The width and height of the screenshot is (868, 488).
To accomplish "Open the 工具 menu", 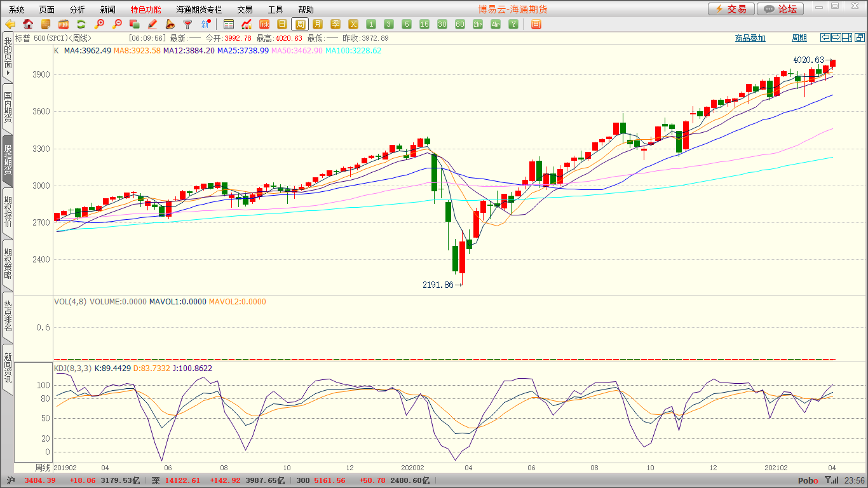I will pos(276,10).
